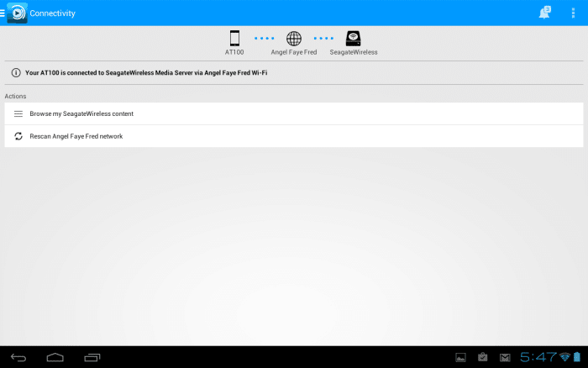Open the recent apps switcher
This screenshot has width=588, height=368.
(92, 357)
